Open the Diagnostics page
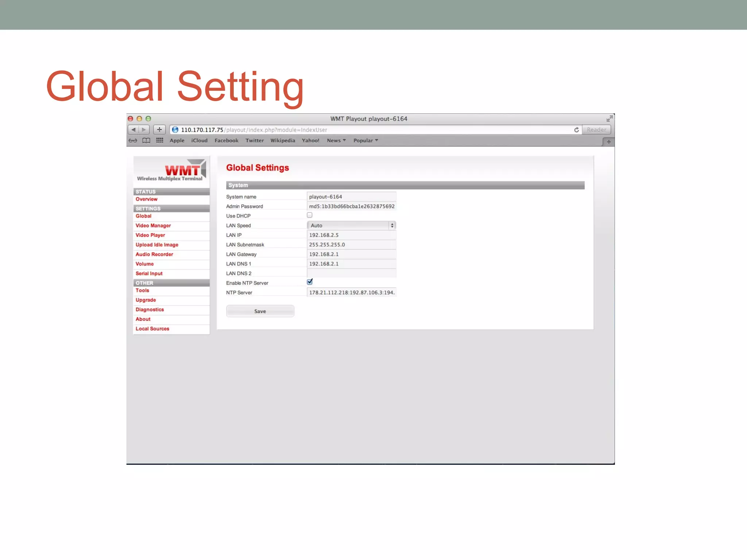 pos(150,310)
